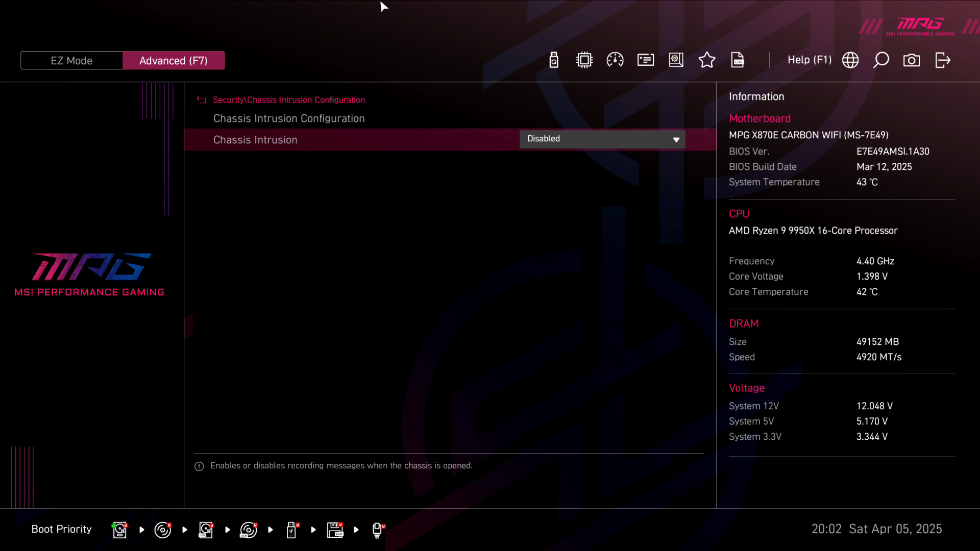The width and height of the screenshot is (980, 551).
Task: Click the Help (F1) button
Action: 809,60
